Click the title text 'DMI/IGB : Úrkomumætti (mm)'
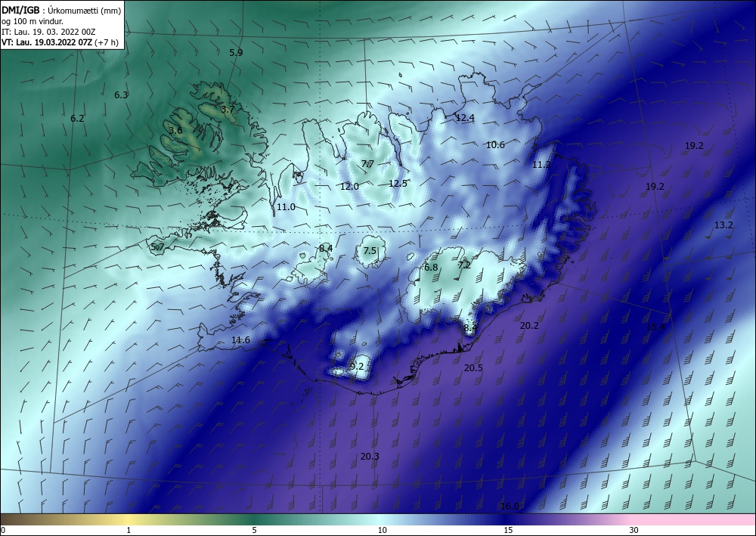Screen dimensions: 756x536 pyautogui.click(x=61, y=10)
